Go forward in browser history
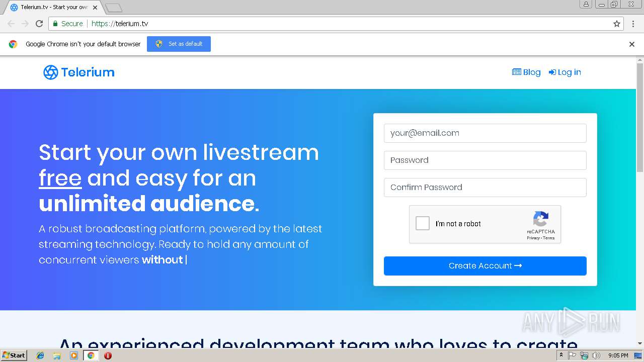 pos(25,24)
